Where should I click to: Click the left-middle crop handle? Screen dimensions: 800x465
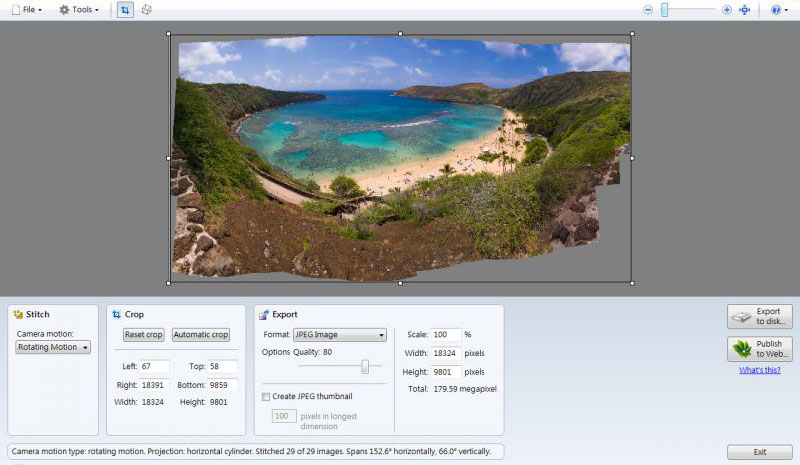169,158
